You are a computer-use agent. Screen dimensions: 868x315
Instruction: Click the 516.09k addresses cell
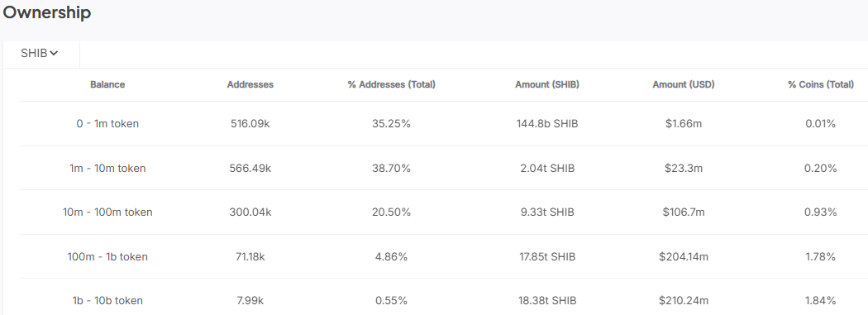[250, 124]
